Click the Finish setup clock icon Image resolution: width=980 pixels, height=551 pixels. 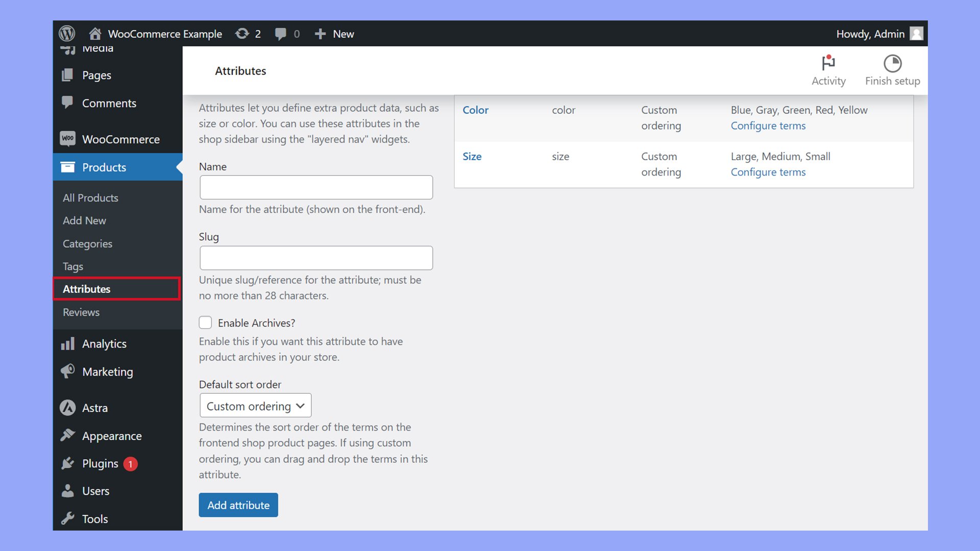click(893, 63)
